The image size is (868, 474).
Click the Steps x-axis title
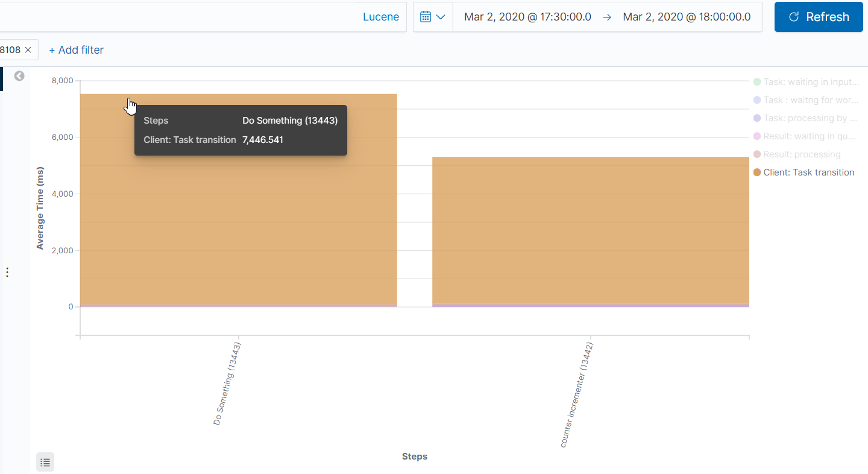[x=415, y=457]
